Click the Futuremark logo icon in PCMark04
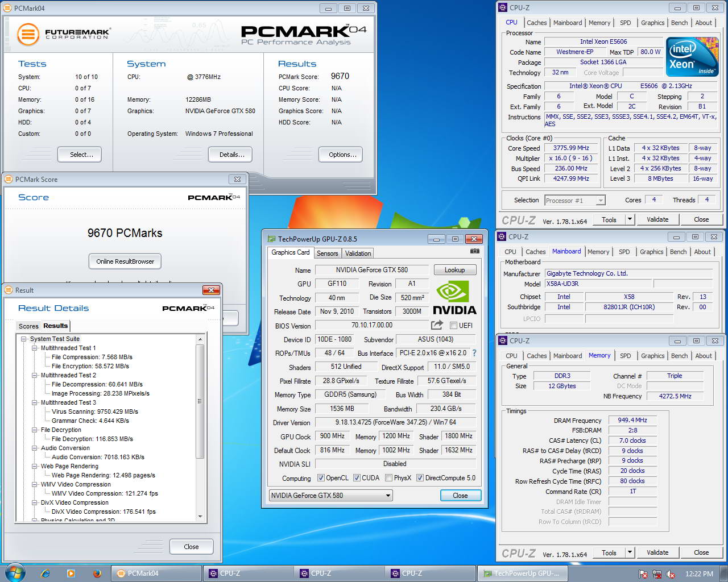Viewport: 728px width, 582px height. point(27,35)
